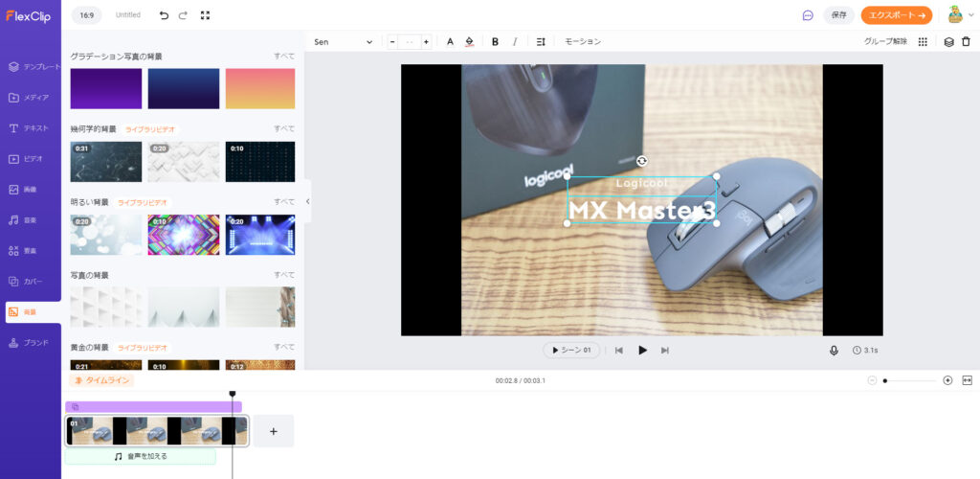Screen dimensions: 980x479
Task: Open the chat support icon
Action: 808,15
